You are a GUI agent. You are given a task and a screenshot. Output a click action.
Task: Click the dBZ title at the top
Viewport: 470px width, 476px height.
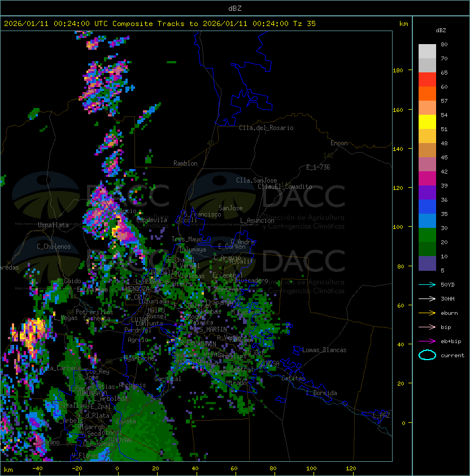tap(235, 8)
